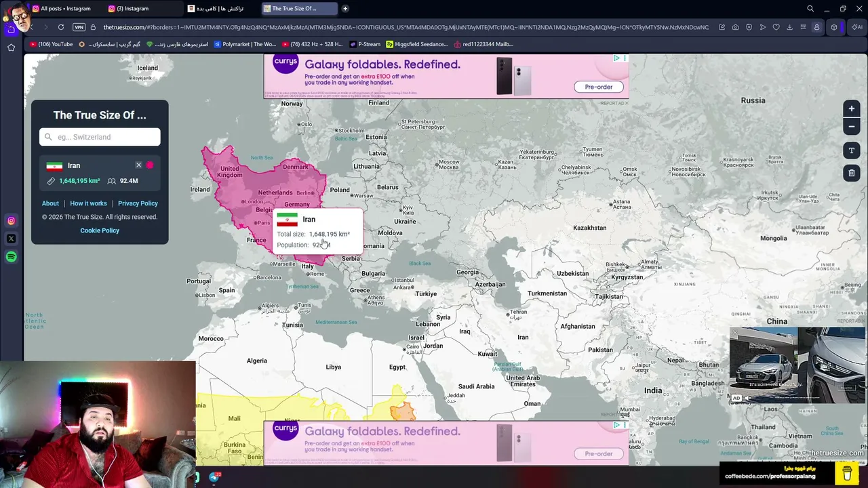Click the Pre-order button in top Currys ad
This screenshot has height=488, width=868.
[x=598, y=87]
